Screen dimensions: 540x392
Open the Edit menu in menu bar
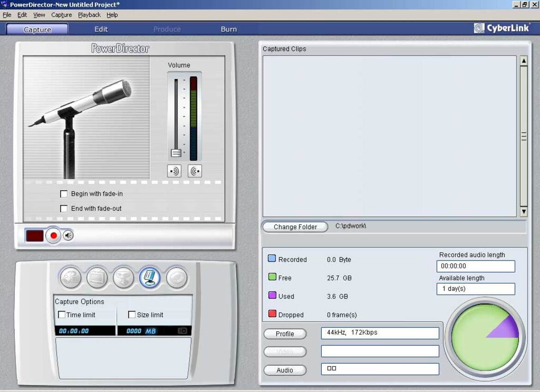[x=22, y=15]
